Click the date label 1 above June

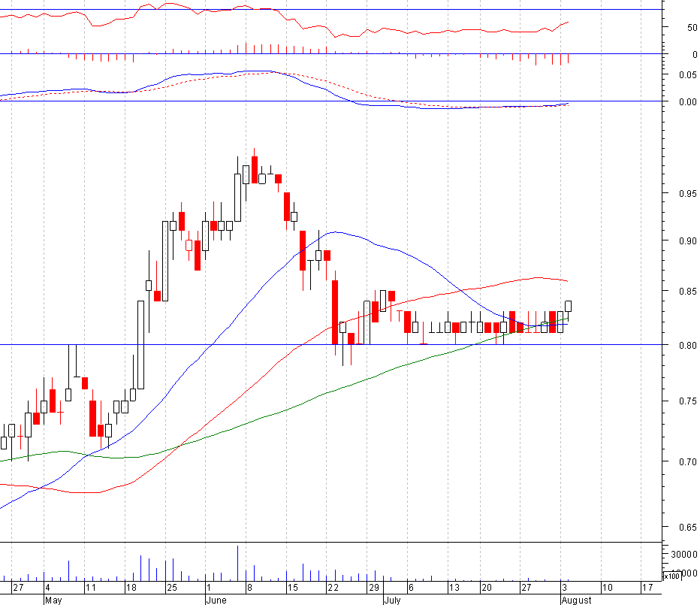[x=209, y=587]
